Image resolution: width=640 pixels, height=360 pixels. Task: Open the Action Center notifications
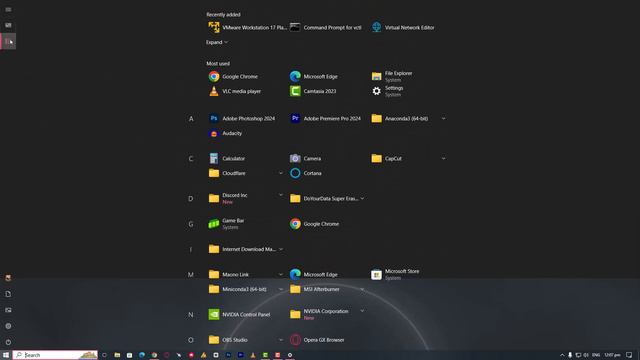pos(629,355)
